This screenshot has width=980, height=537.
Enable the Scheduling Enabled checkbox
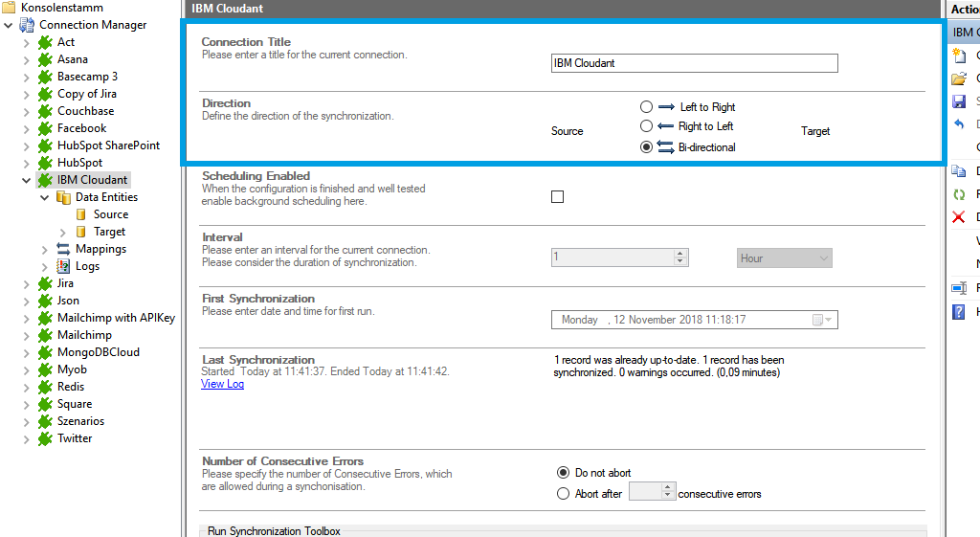(558, 197)
